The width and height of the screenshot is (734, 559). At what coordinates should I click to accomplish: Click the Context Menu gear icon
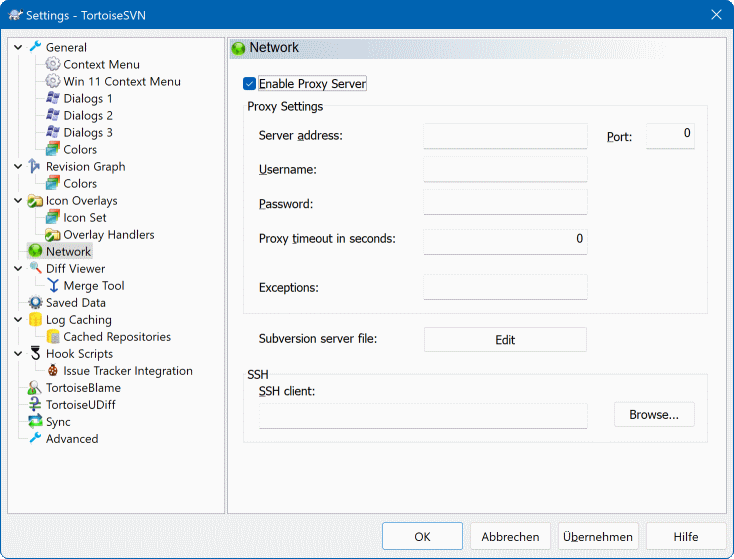coord(52,64)
